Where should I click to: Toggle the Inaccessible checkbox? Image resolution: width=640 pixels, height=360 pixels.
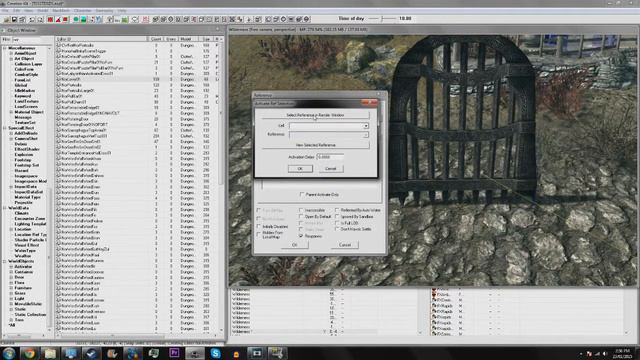301,210
